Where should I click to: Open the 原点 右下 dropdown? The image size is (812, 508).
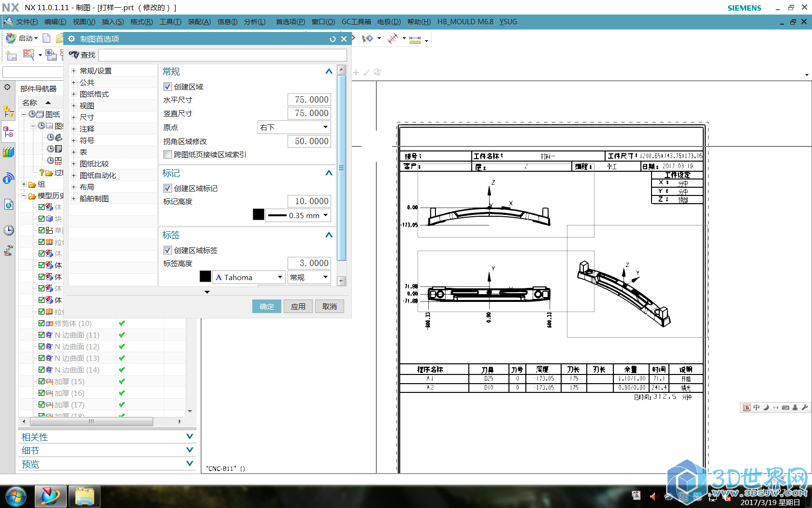tap(294, 127)
